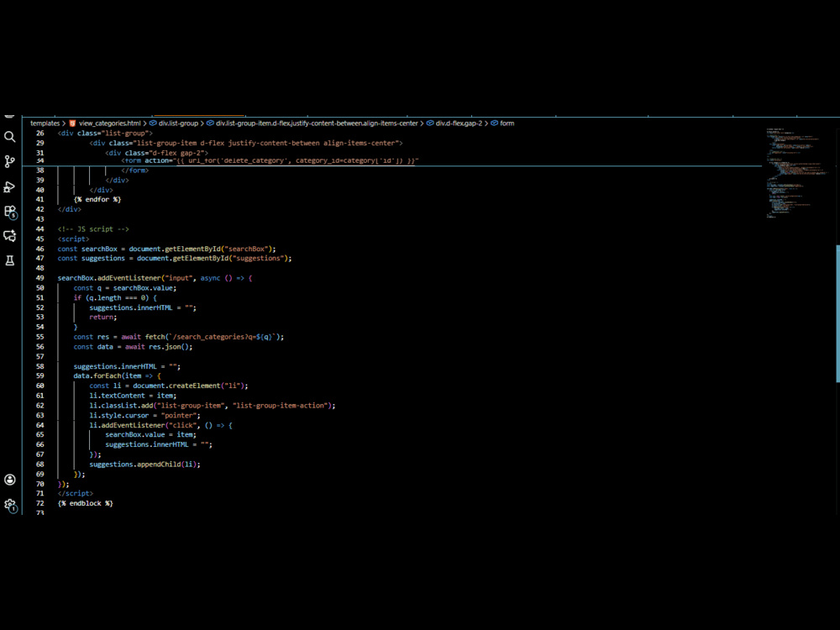
Task: Click 'if (q.length === 0) {' line
Action: [115, 298]
